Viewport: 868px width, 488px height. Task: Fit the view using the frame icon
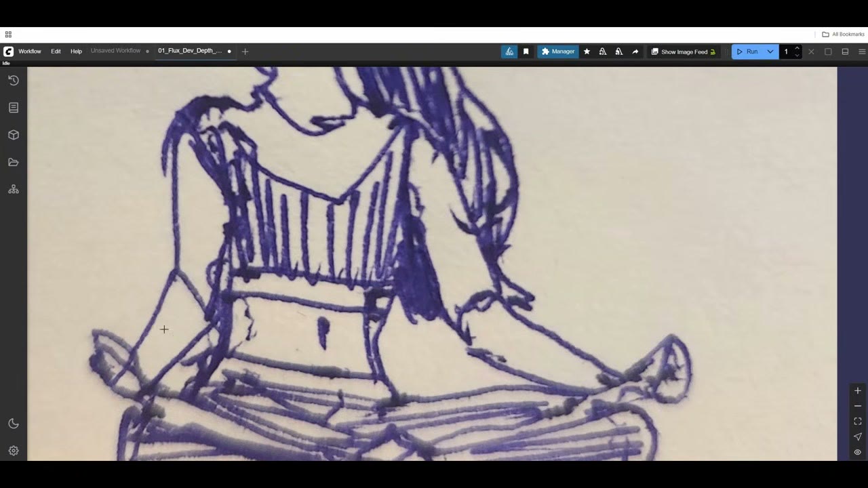pyautogui.click(x=858, y=421)
